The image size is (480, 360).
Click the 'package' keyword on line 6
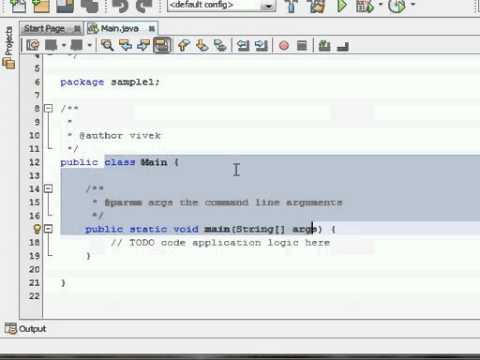(82, 82)
